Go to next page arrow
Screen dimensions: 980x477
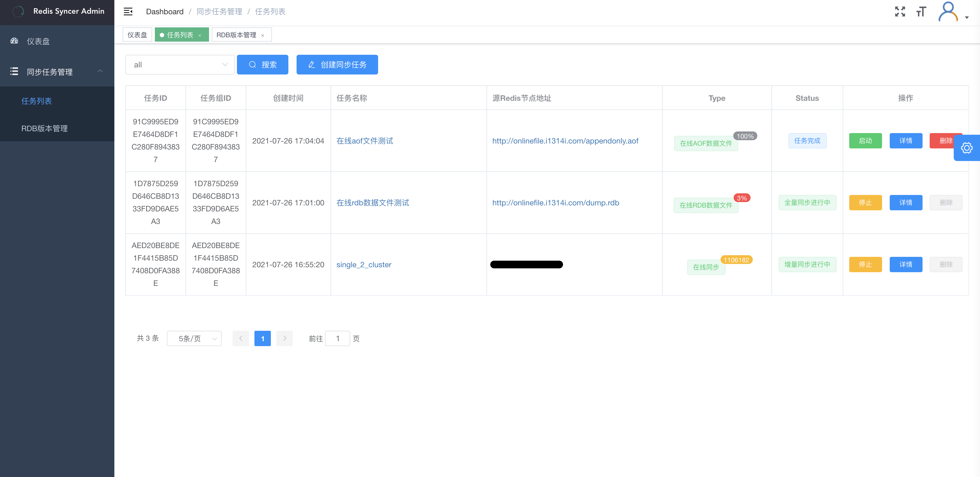(x=284, y=338)
